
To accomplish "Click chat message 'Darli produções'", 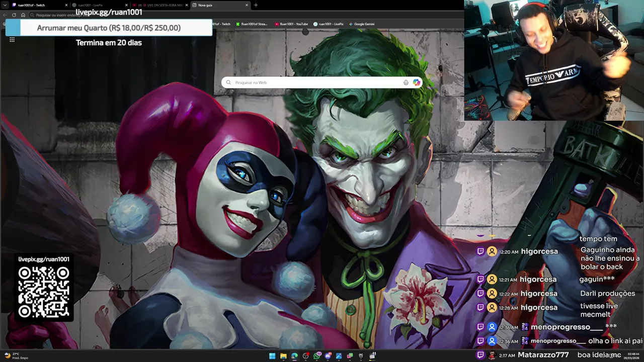I will pos(608,294).
